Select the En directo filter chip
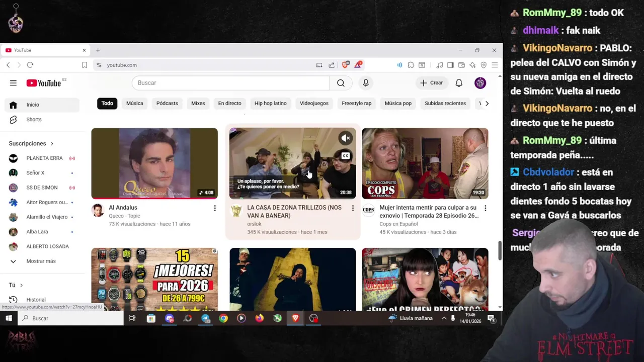The height and width of the screenshot is (362, 644). click(x=230, y=104)
